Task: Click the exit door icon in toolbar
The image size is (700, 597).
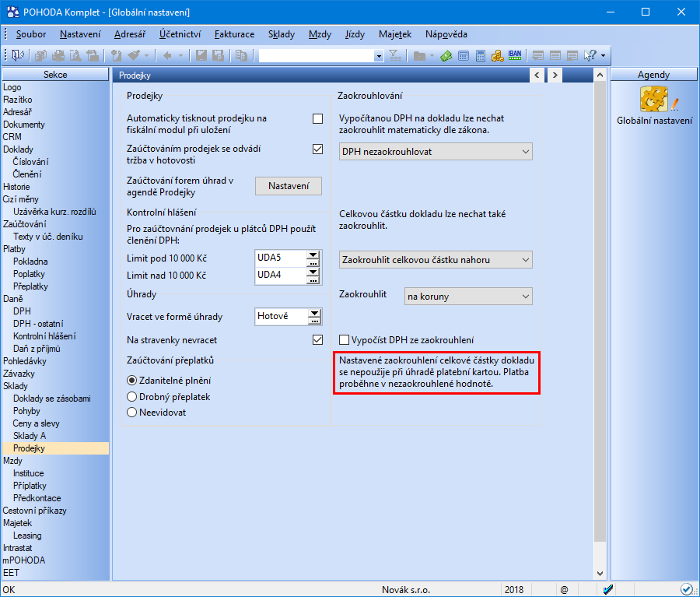Action: [17, 55]
